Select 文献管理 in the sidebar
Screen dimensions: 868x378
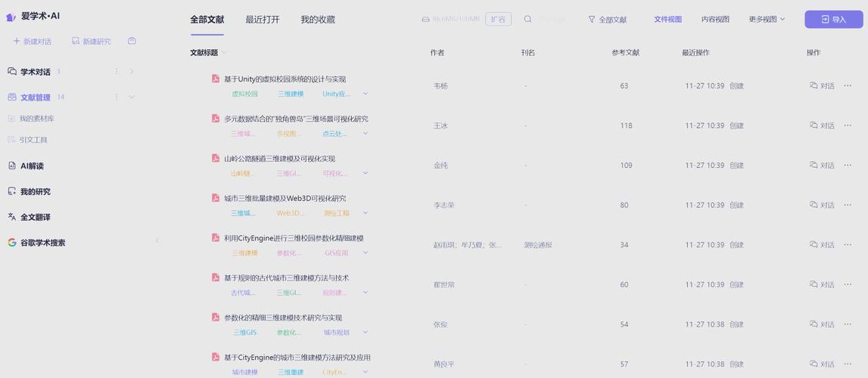[x=36, y=98]
